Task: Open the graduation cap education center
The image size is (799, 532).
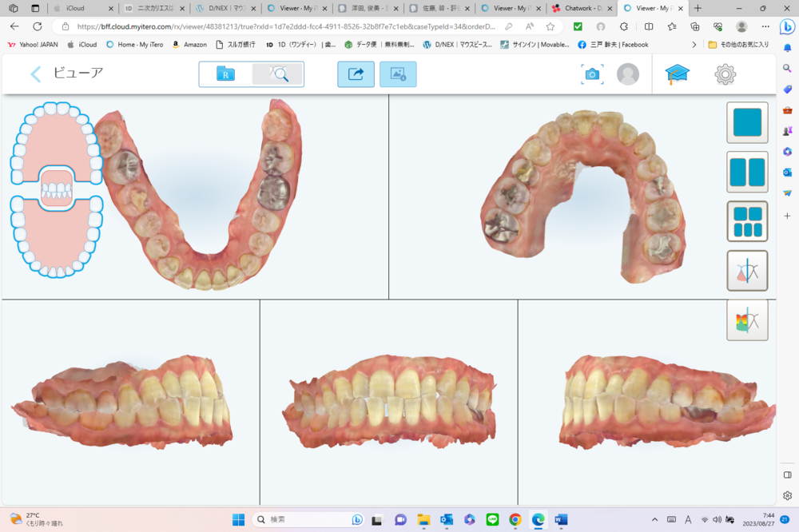Action: coord(678,74)
